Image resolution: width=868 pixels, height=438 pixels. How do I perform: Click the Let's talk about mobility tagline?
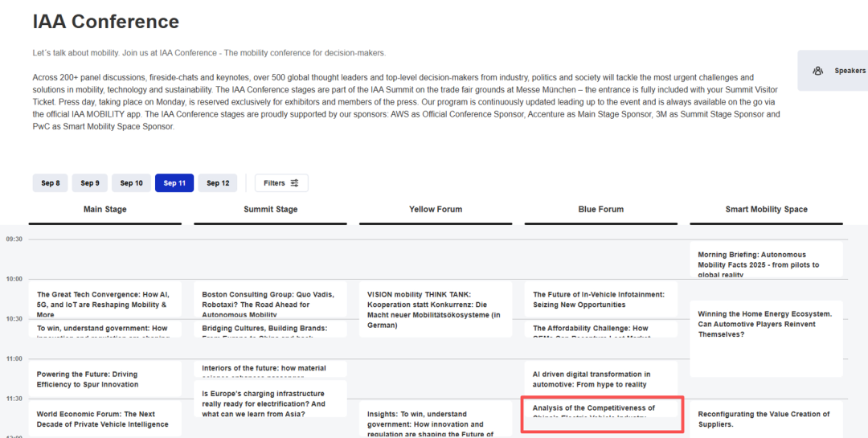tap(209, 53)
